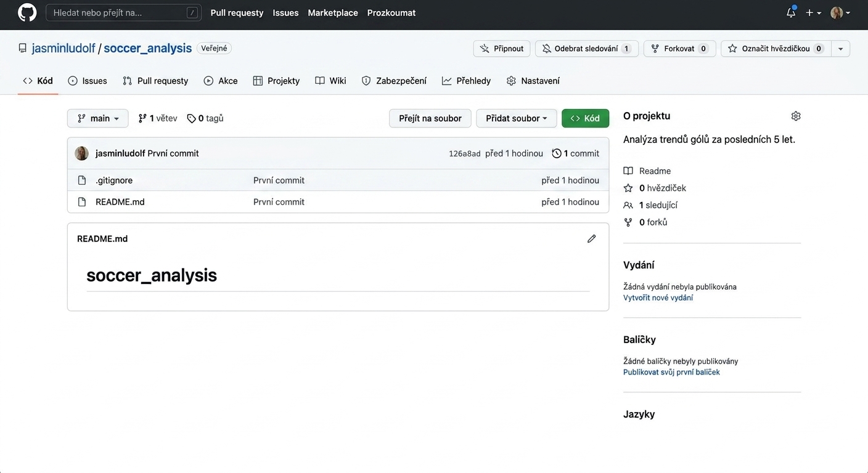Click the .gitignore file icon

point(81,180)
